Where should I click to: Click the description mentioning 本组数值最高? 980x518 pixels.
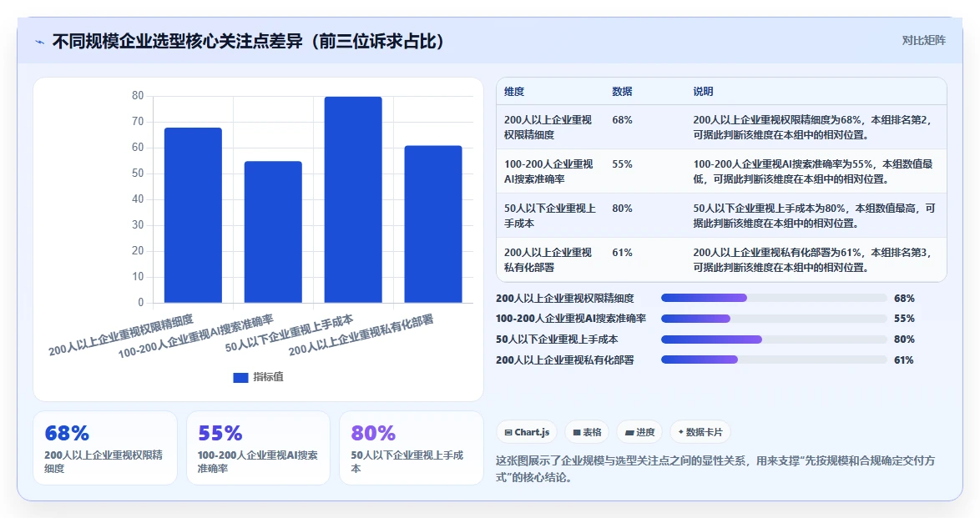tap(814, 216)
